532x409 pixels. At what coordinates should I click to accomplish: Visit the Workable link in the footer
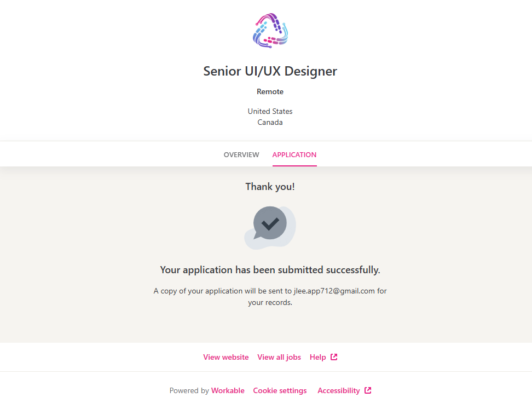tap(228, 390)
